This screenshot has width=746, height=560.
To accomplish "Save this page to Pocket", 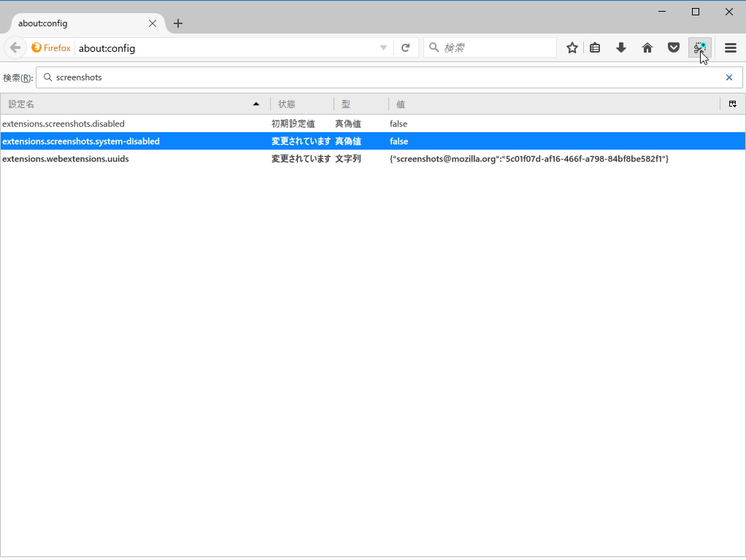I will (673, 47).
